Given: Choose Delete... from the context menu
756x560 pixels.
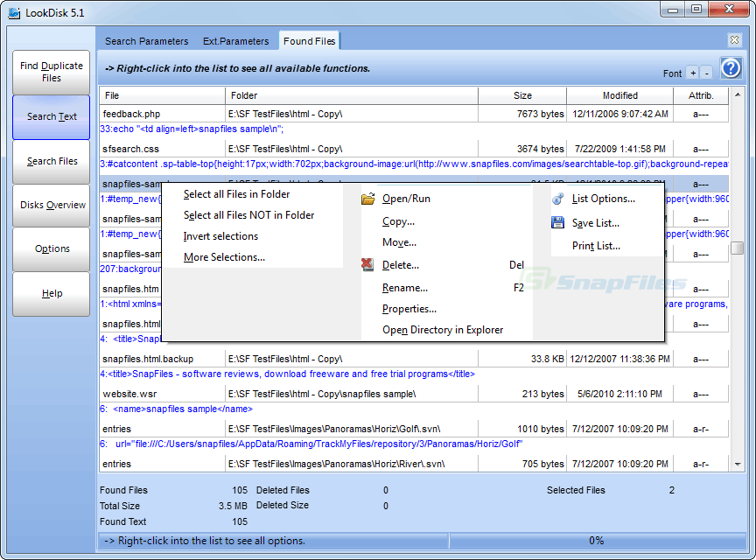Looking at the screenshot, I should coord(400,265).
